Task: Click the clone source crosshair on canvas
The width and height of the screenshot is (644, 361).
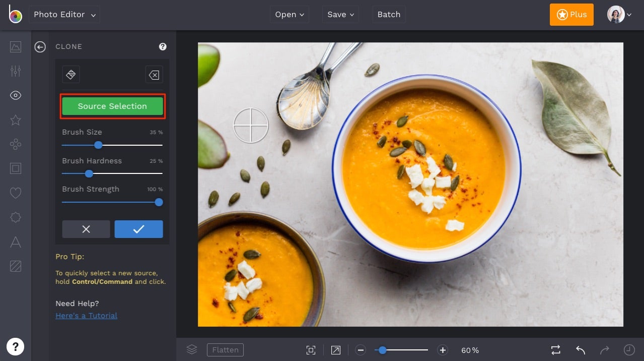Action: click(251, 125)
